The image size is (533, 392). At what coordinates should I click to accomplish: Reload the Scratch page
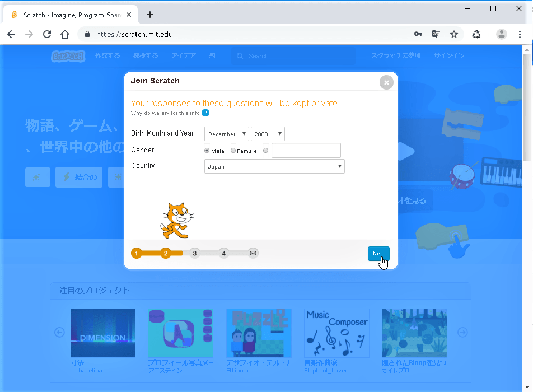tap(47, 34)
